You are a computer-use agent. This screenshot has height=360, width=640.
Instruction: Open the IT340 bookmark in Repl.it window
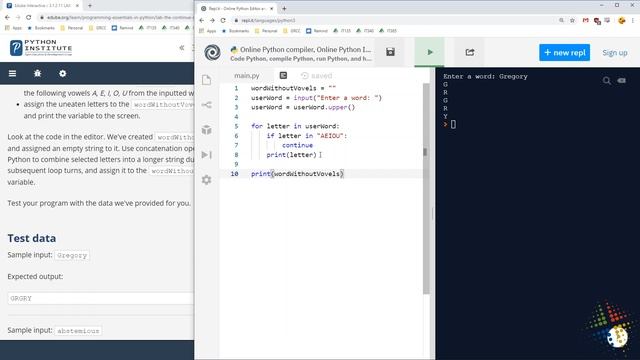click(365, 31)
